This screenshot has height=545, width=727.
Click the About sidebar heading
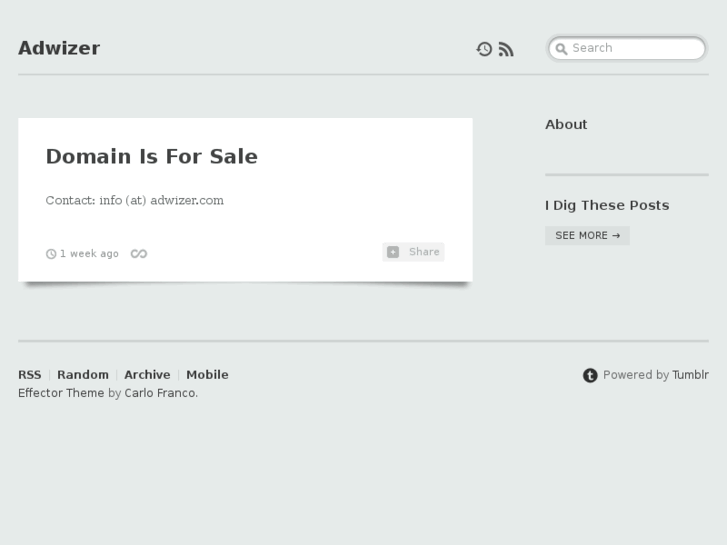pos(566,124)
